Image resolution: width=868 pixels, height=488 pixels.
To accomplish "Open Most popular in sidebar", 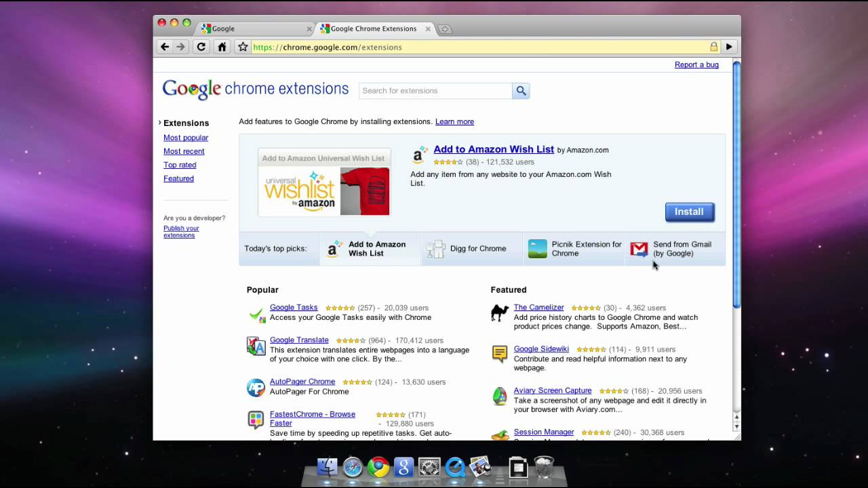I will (x=186, y=138).
